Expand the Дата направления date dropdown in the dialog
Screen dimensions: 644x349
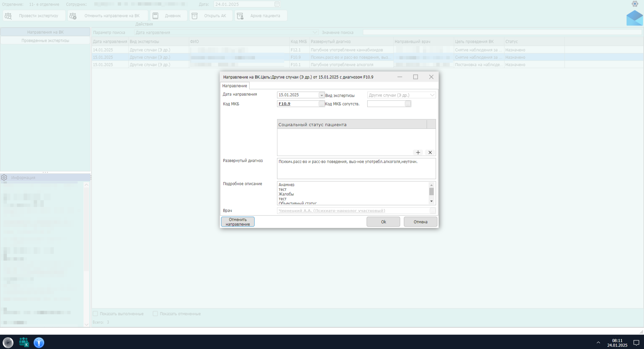(321, 95)
